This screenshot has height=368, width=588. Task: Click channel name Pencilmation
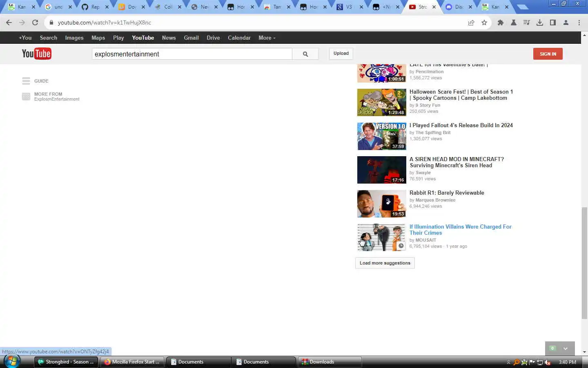(429, 72)
